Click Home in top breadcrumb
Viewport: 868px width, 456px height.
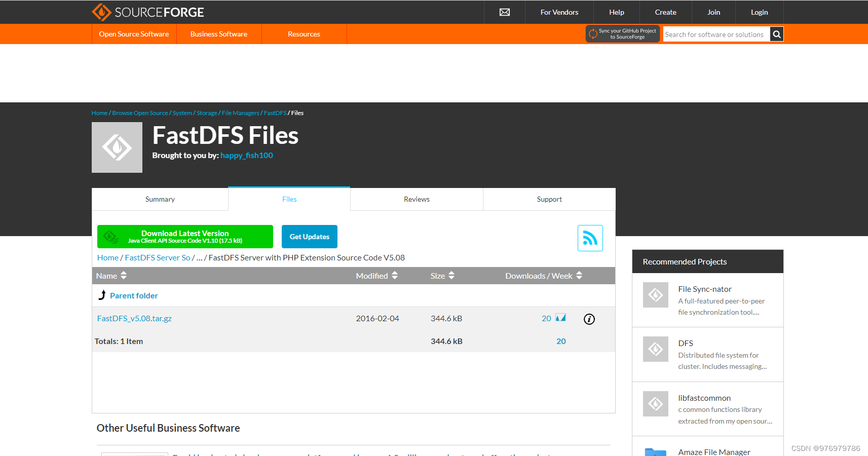click(x=99, y=113)
